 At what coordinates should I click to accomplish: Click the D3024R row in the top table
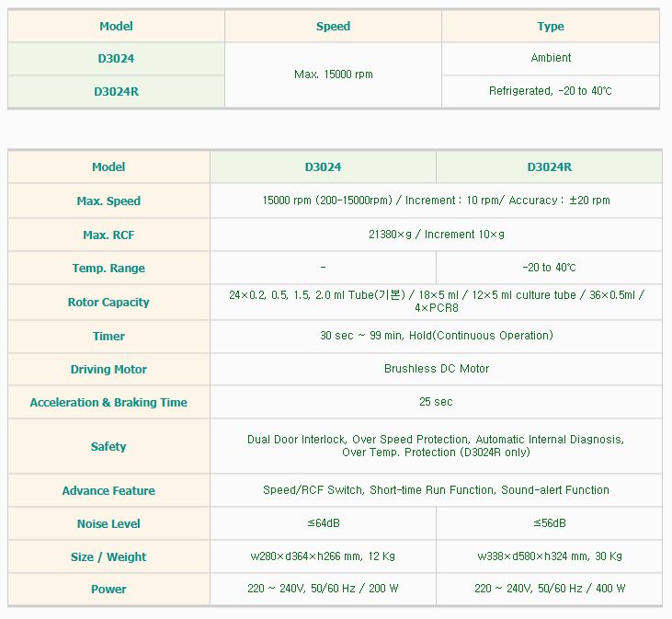(x=116, y=91)
